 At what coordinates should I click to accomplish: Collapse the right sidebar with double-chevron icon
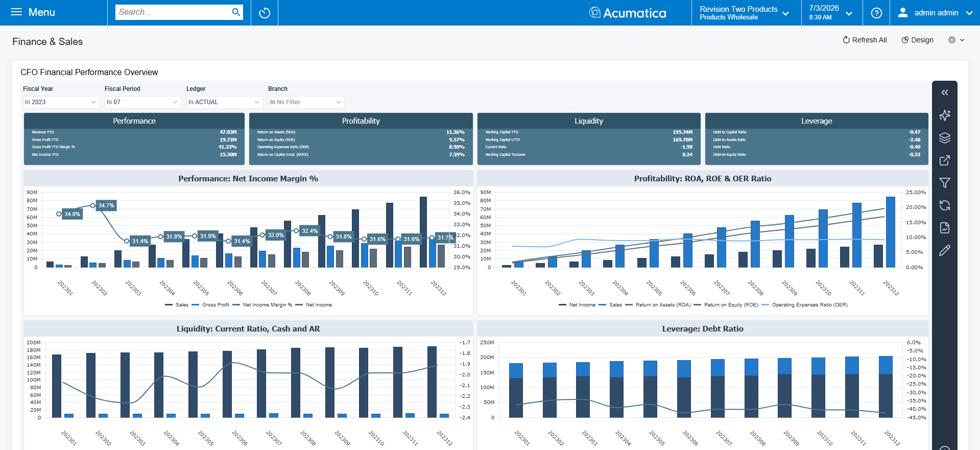[x=945, y=92]
